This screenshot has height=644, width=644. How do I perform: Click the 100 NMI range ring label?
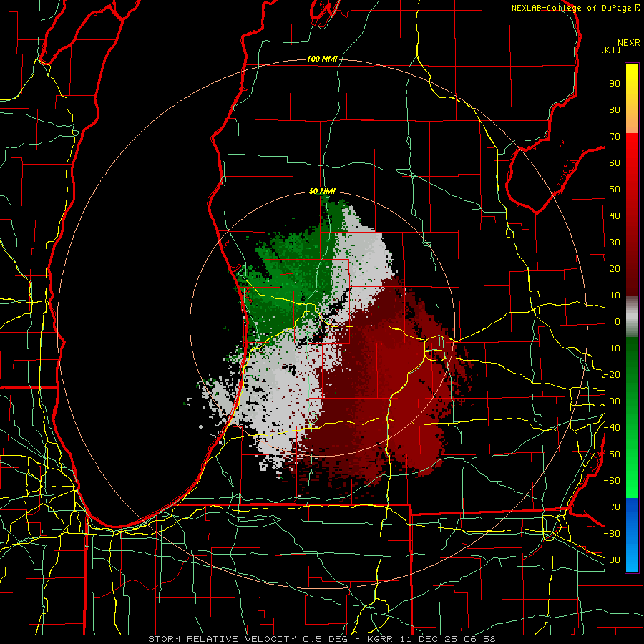(x=322, y=59)
